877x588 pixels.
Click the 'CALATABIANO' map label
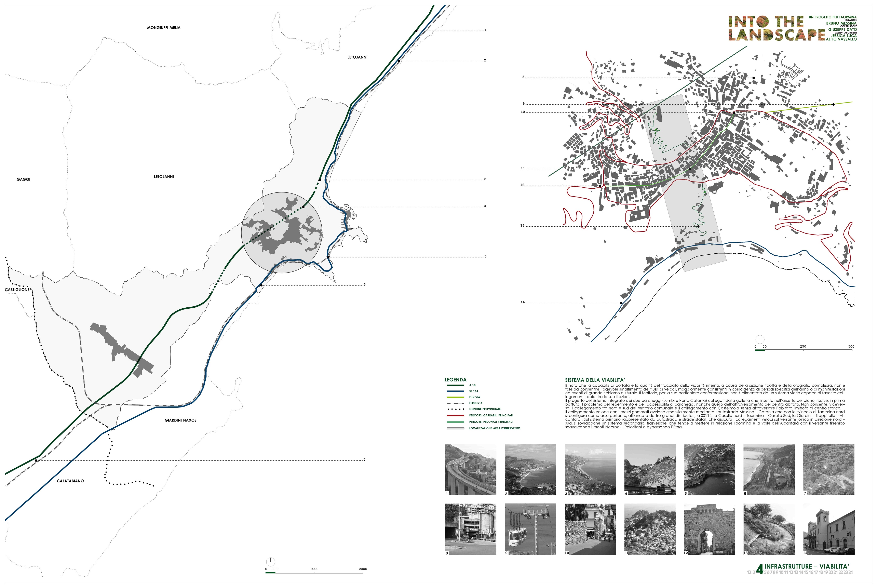(x=70, y=481)
